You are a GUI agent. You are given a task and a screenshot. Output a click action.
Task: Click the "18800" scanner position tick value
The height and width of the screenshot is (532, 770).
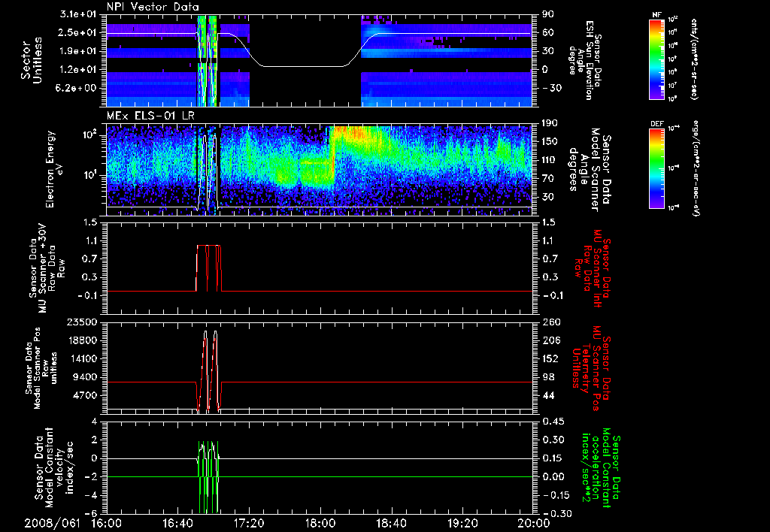pos(81,340)
